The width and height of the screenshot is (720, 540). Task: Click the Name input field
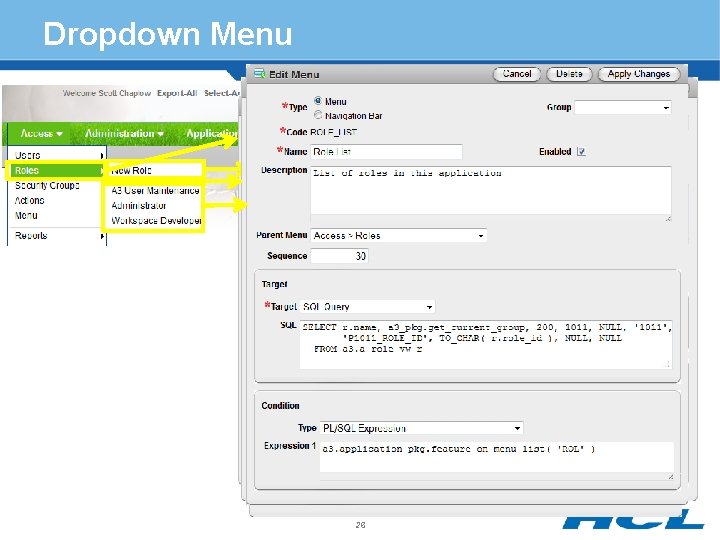tap(386, 152)
